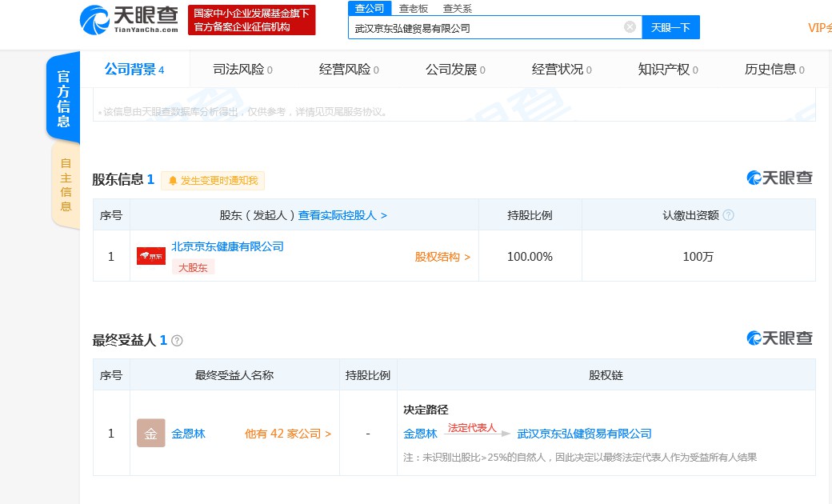Open the 经营状况 tab

coord(562,70)
